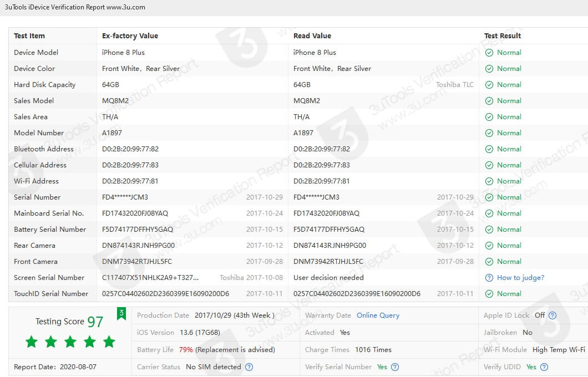Click the question icon beside How to judge

point(489,278)
